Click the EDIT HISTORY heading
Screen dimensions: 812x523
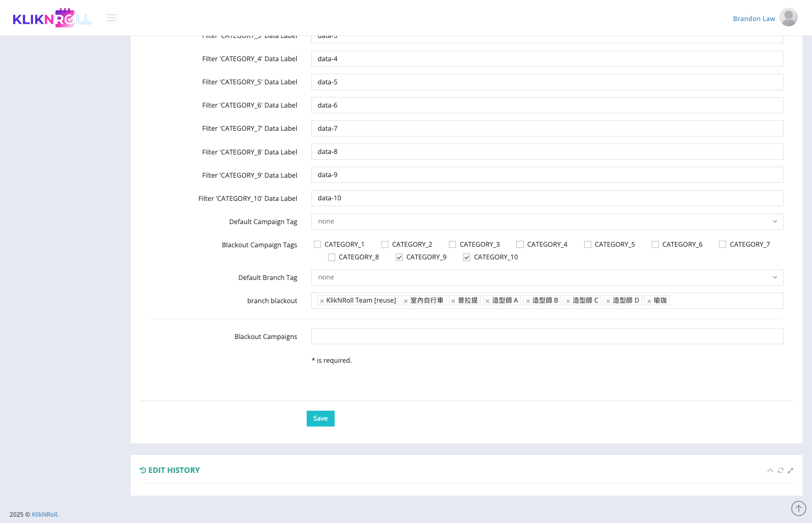tap(170, 470)
